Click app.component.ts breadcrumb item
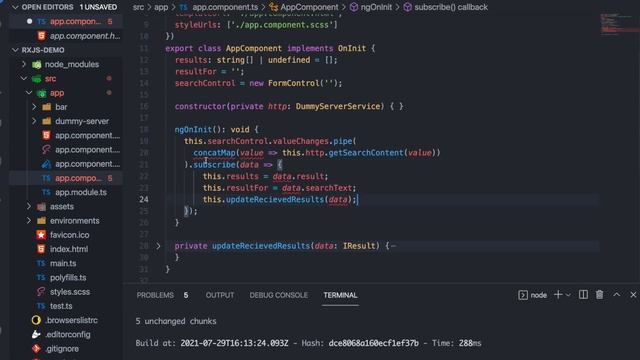Screen dimensions: 640x360 225,7
